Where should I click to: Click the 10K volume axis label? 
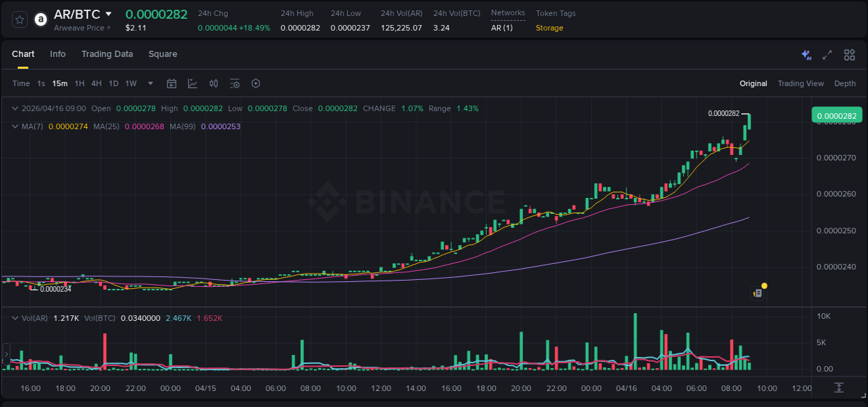click(824, 316)
